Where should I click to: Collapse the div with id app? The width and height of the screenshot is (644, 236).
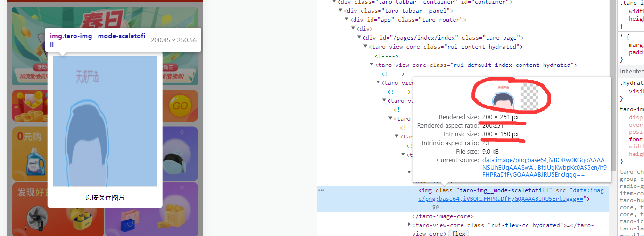pos(347,20)
